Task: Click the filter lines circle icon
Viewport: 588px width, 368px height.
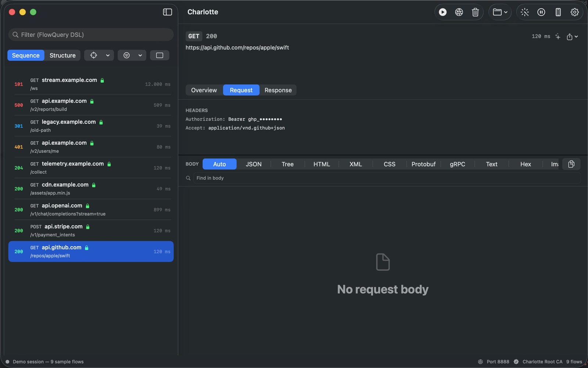Action: coord(126,55)
